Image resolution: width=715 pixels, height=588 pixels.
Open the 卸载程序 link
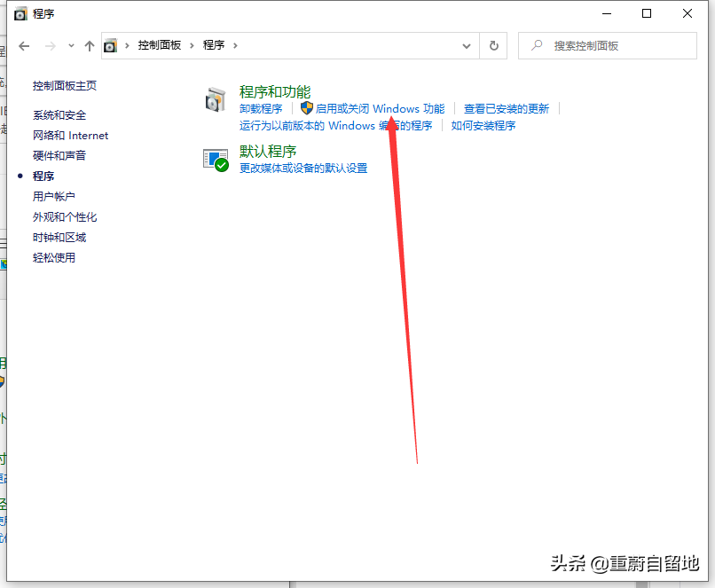259,108
